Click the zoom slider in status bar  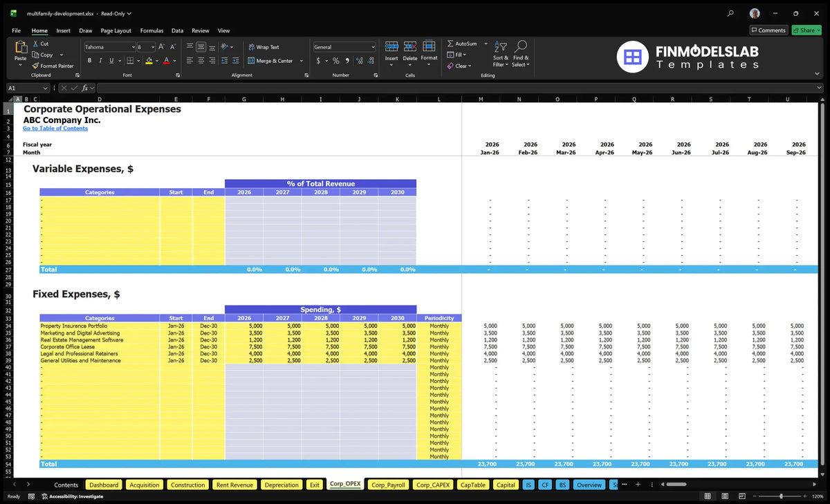coord(781,496)
